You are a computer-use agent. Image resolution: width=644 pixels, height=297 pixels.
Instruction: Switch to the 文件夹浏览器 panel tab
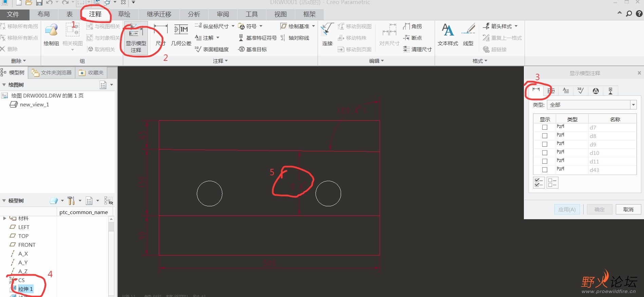pos(52,73)
